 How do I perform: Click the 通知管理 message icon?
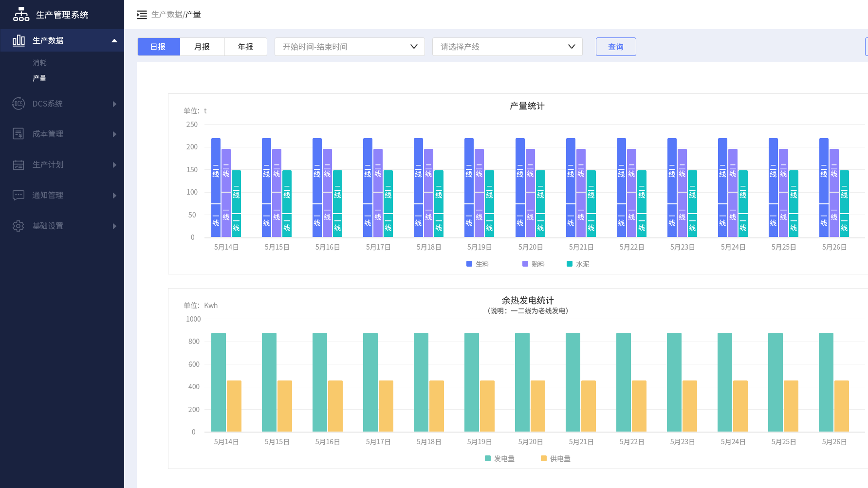click(18, 195)
